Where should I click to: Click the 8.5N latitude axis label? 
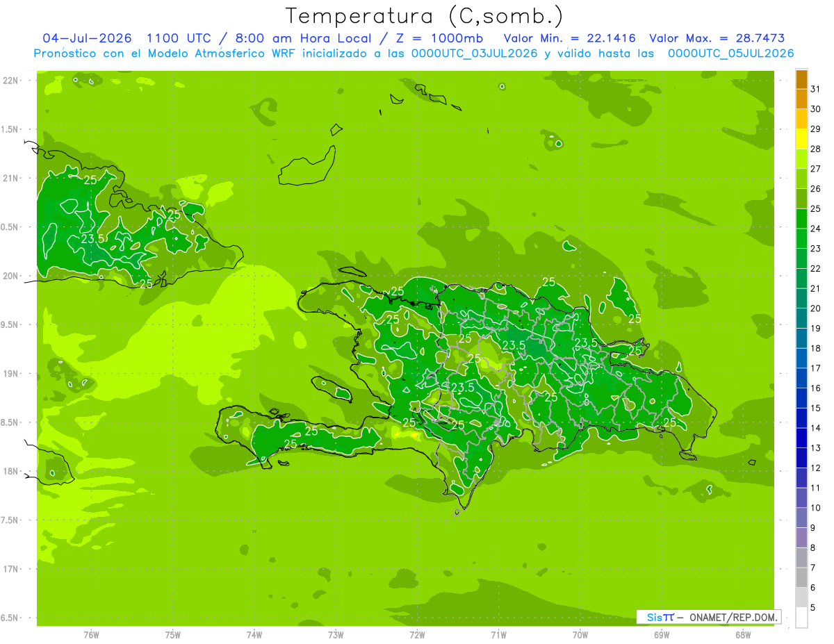[10, 422]
